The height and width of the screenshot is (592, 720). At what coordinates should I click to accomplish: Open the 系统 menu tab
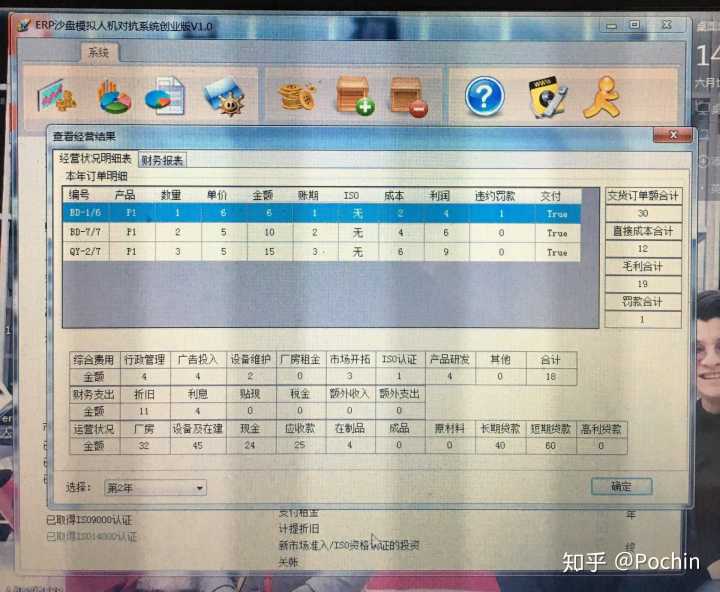coord(99,52)
